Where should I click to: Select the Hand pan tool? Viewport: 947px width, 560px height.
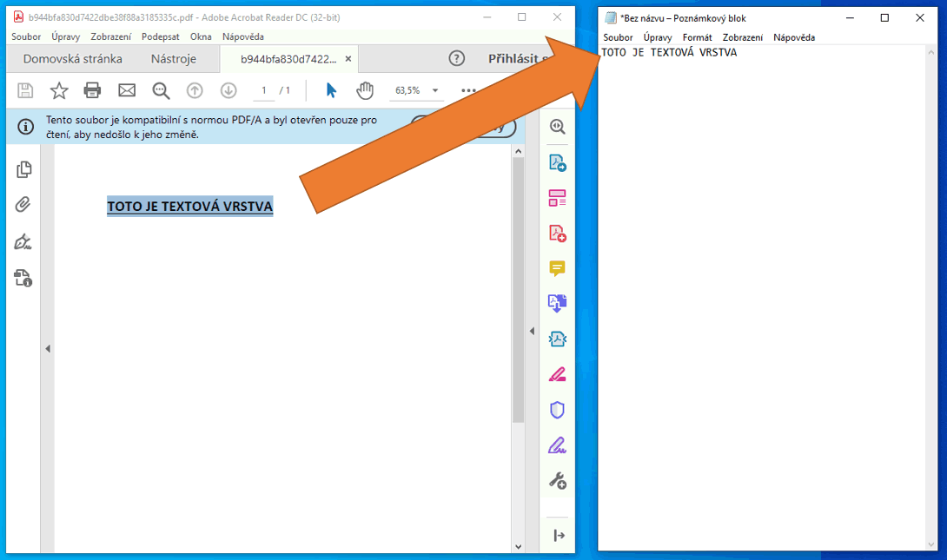[x=365, y=90]
